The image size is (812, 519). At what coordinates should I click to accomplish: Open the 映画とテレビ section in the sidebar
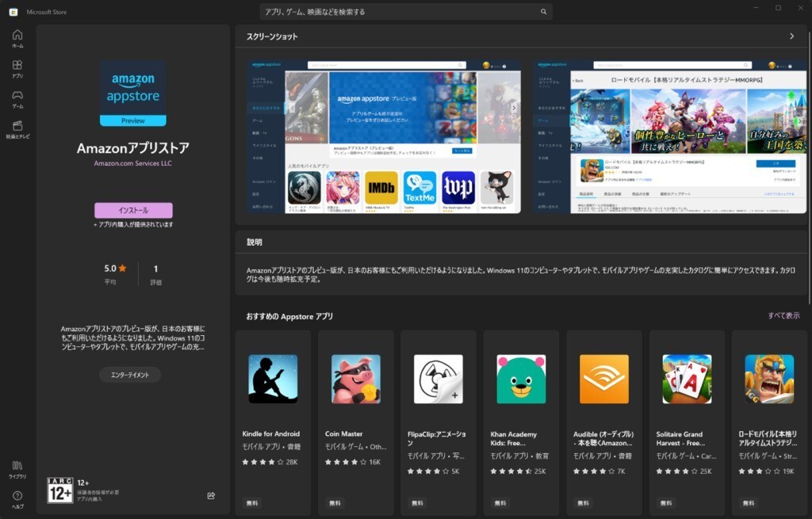pos(17,128)
